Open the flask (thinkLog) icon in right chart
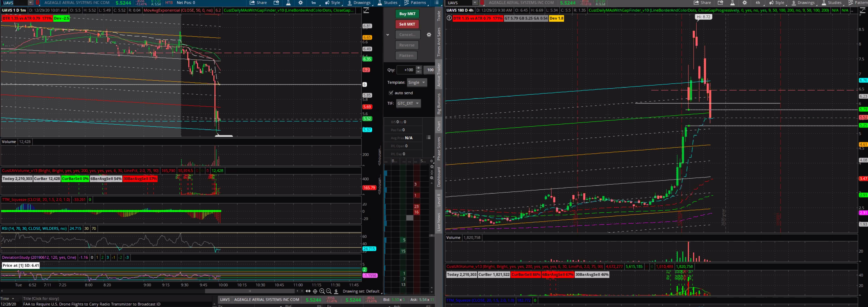The image size is (868, 307). tap(733, 3)
